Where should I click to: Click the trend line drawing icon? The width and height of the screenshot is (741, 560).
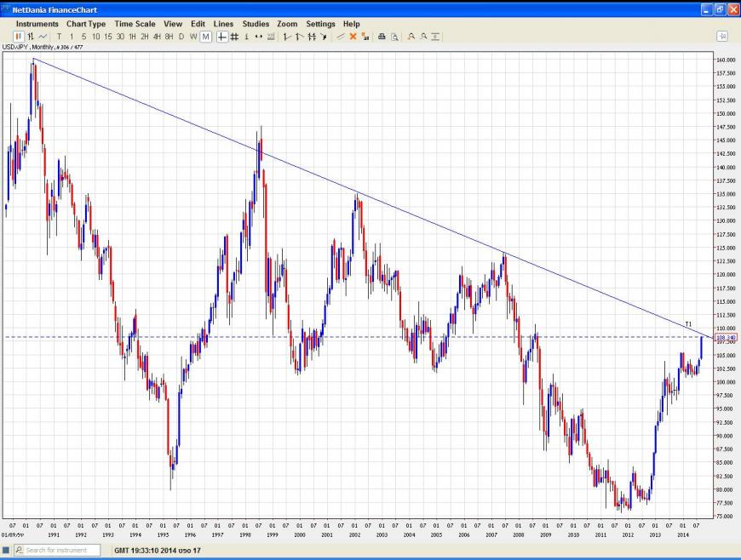(341, 37)
